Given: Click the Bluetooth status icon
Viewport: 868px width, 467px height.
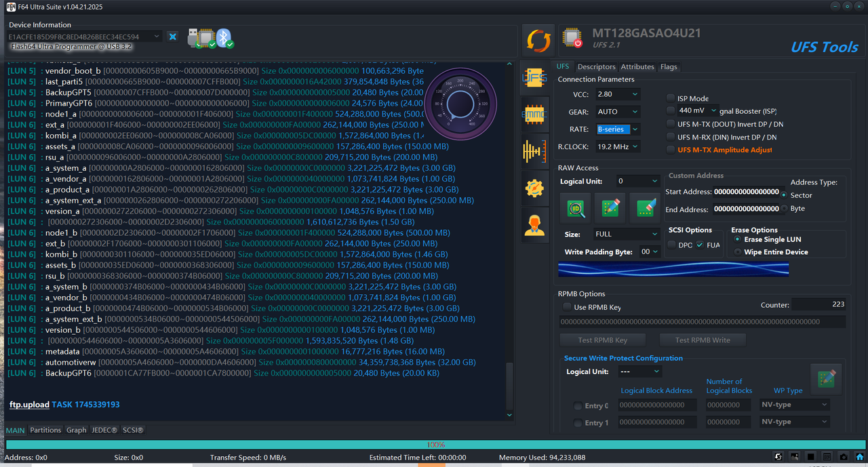Looking at the screenshot, I should [225, 38].
